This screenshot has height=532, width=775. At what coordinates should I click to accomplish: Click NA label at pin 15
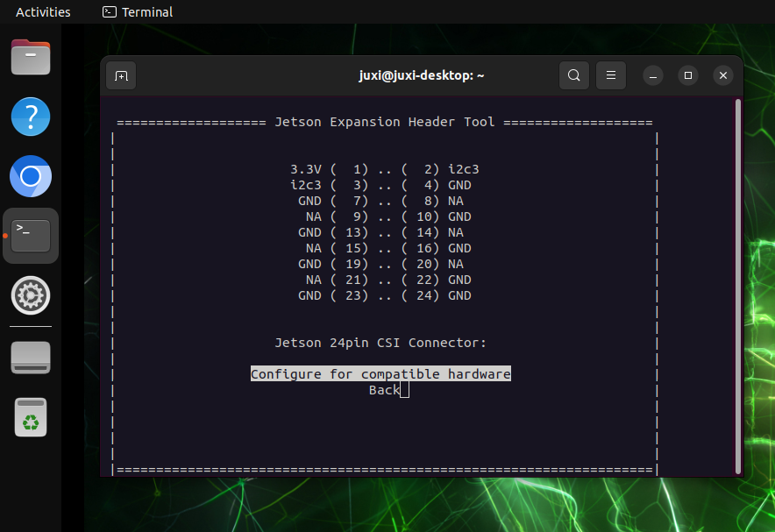[x=313, y=248]
